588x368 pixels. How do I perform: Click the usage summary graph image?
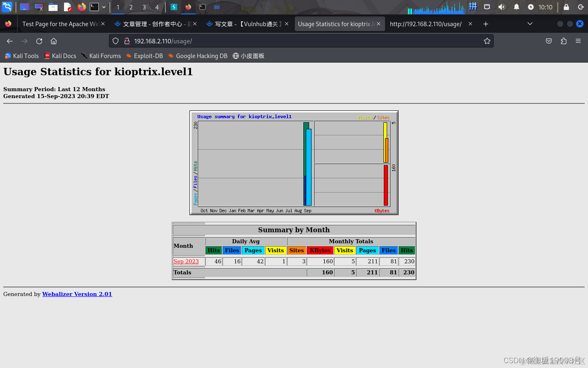click(294, 163)
